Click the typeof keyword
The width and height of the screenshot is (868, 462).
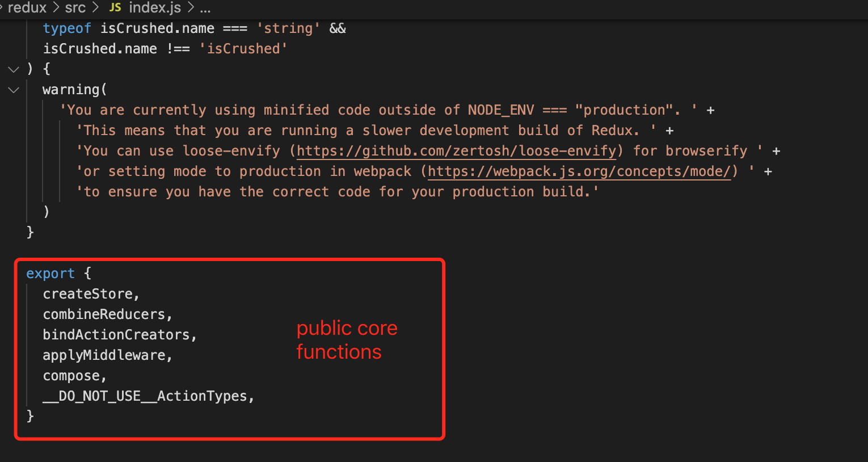point(67,28)
